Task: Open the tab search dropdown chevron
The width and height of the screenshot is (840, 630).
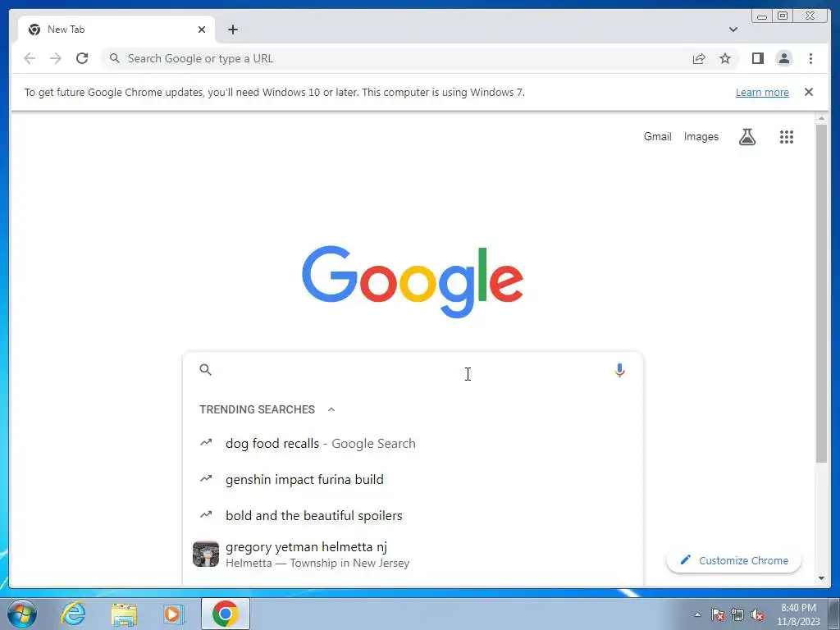Action: pyautogui.click(x=733, y=30)
